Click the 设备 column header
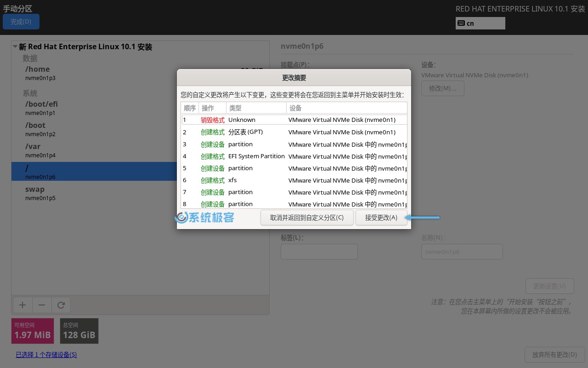The height and width of the screenshot is (368, 588). tap(295, 108)
